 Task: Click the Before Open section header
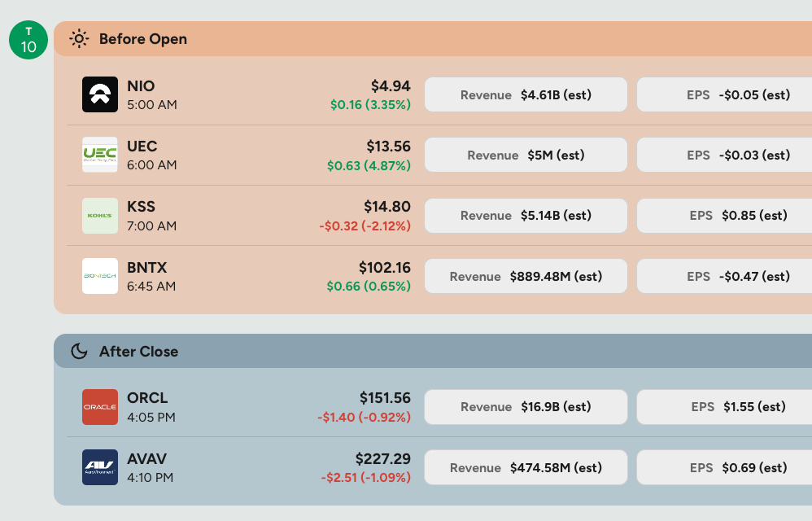[433, 39]
